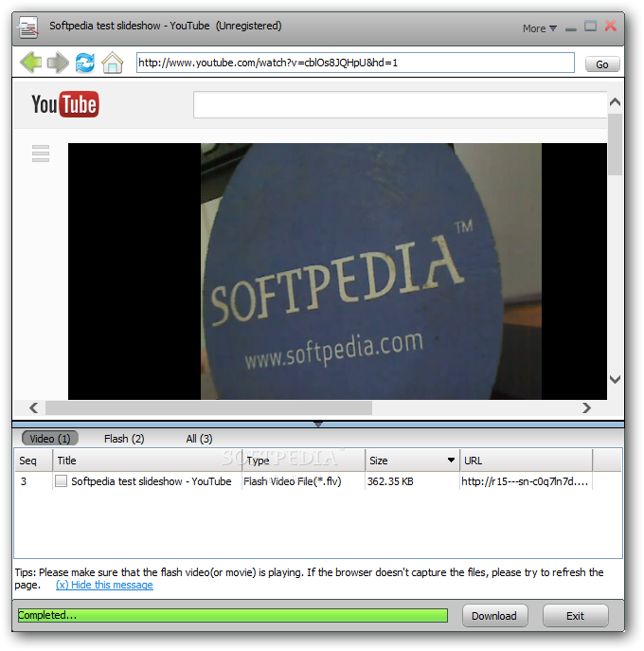Click the Go button
The height and width of the screenshot is (651, 644).
[602, 64]
